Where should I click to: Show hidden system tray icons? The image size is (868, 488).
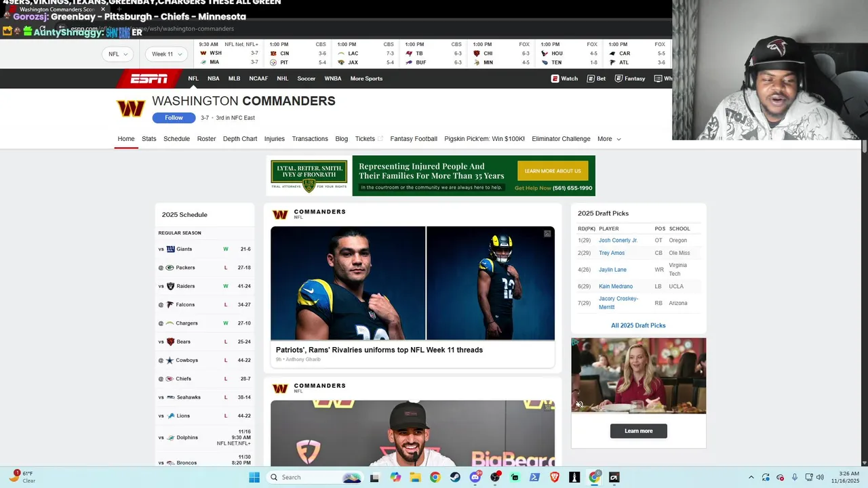pos(751,477)
